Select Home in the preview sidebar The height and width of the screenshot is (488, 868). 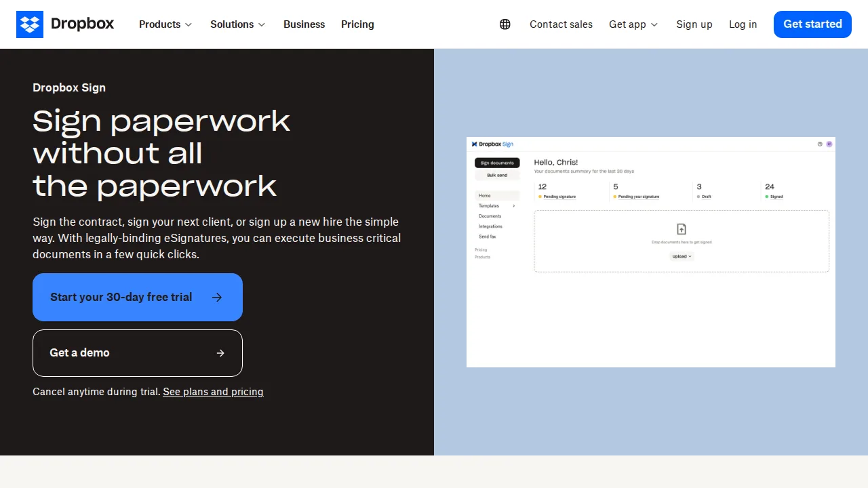tap(497, 196)
